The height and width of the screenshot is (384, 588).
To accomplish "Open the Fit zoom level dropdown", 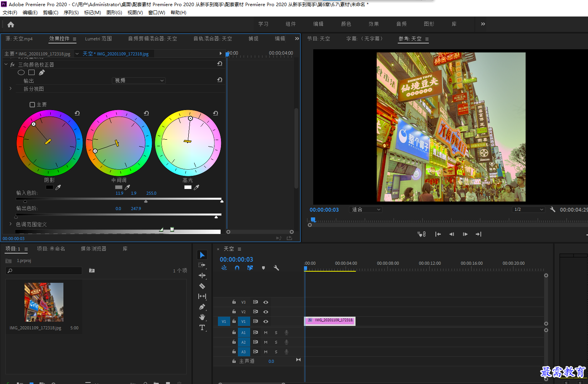I will (x=366, y=209).
